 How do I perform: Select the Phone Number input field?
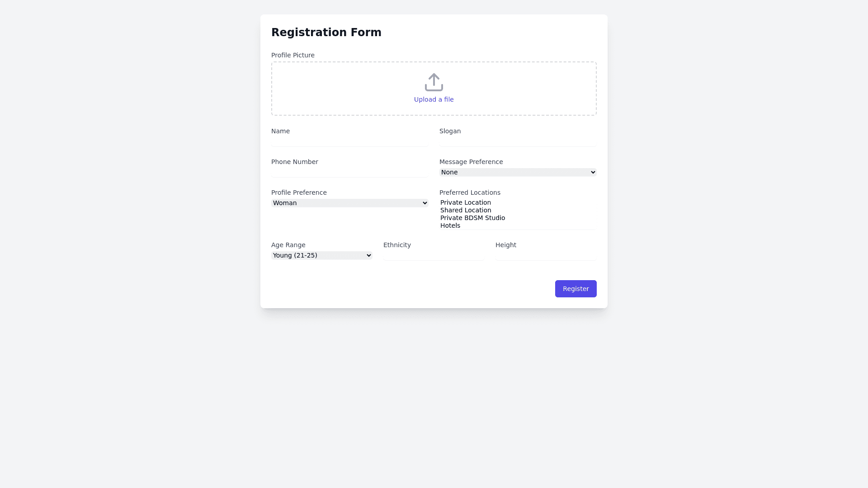pyautogui.click(x=349, y=172)
